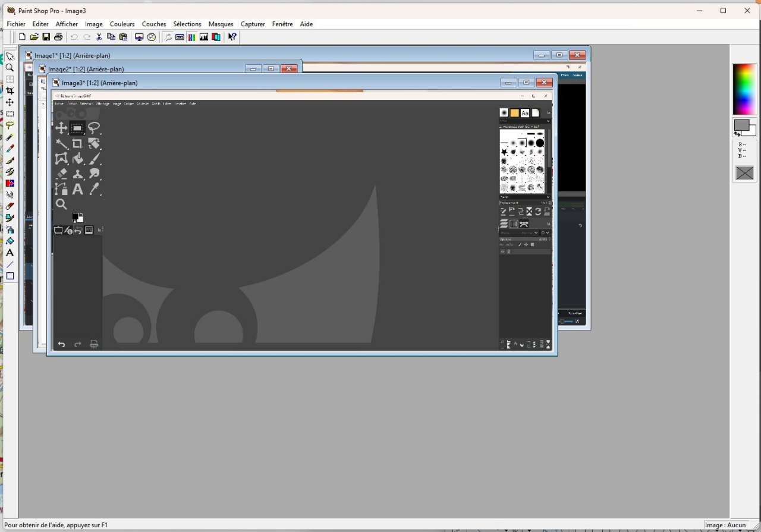Toggle the Histogram window button
This screenshot has width=761, height=532.
(x=204, y=37)
